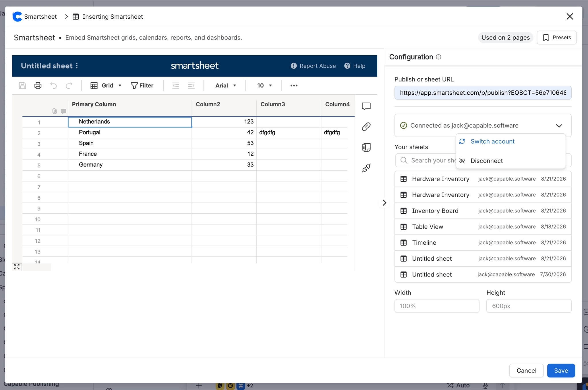Viewport: 588px width, 390px height.
Task: Click the Used on 2 pages badge
Action: point(506,38)
